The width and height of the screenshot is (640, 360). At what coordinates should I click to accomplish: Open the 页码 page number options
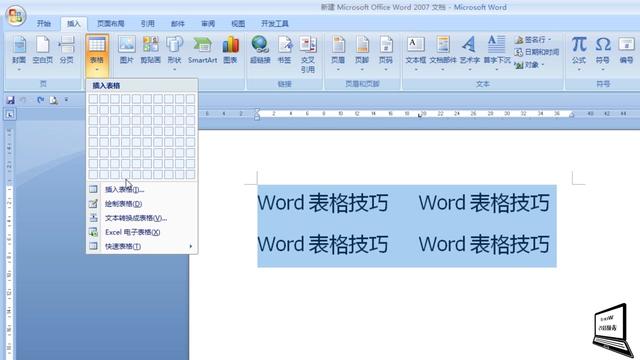click(386, 53)
